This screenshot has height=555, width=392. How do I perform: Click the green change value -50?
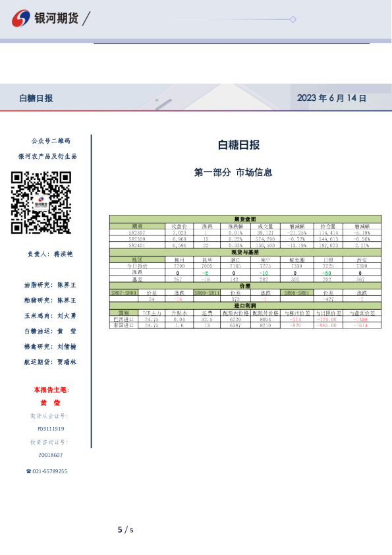pyautogui.click(x=327, y=273)
